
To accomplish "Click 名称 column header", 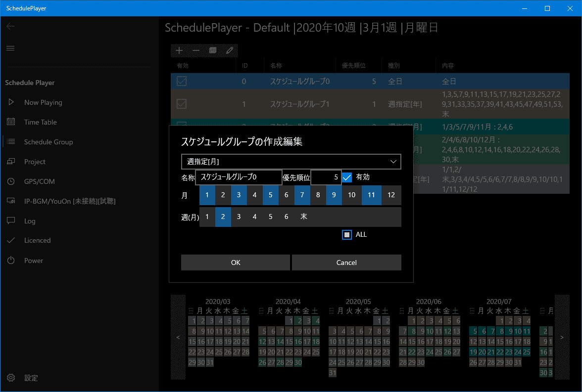I will pos(276,66).
